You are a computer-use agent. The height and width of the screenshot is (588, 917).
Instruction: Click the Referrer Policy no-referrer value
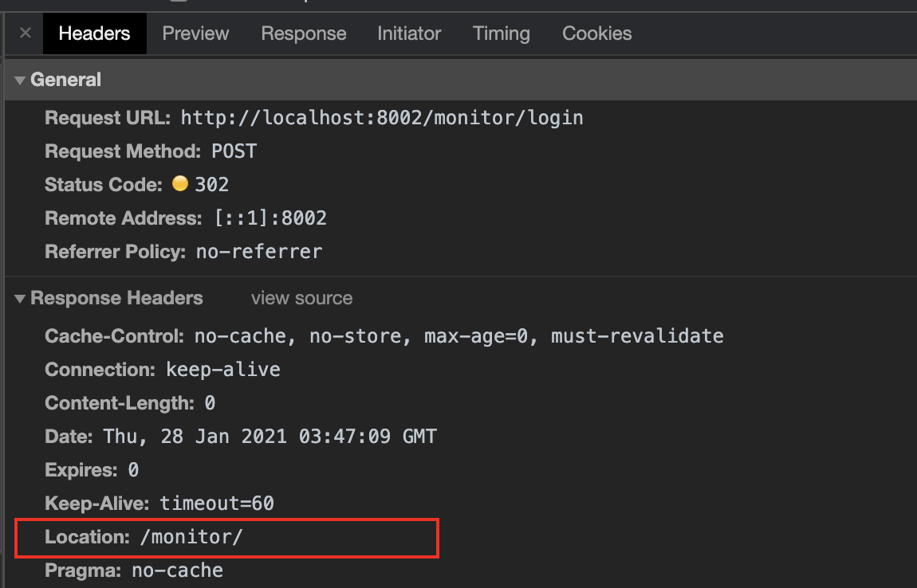tap(258, 251)
